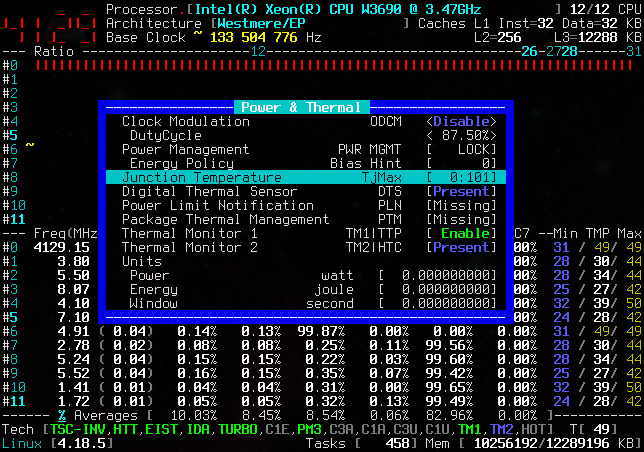This screenshot has width=644, height=452.
Task: Click the 99.87% value in row #6
Action: 321,331
